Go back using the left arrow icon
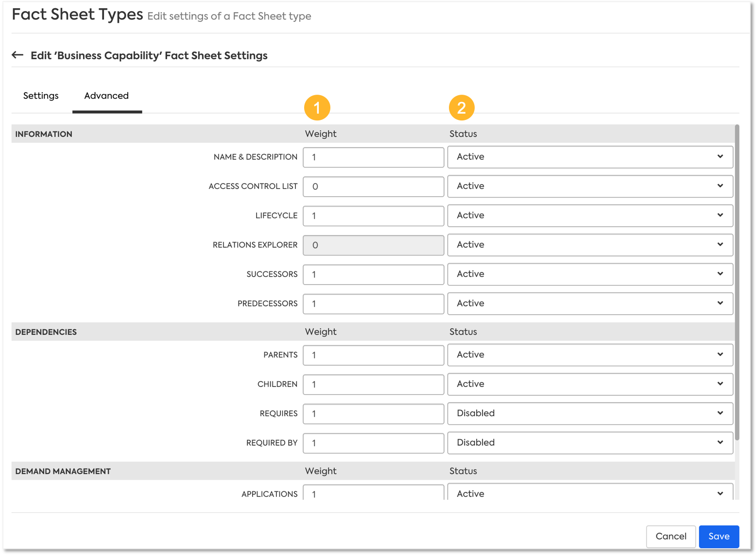756x555 pixels. pos(17,55)
